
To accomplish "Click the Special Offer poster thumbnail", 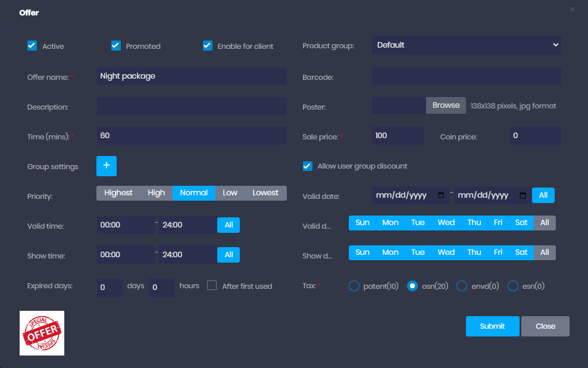I will pos(42,333).
